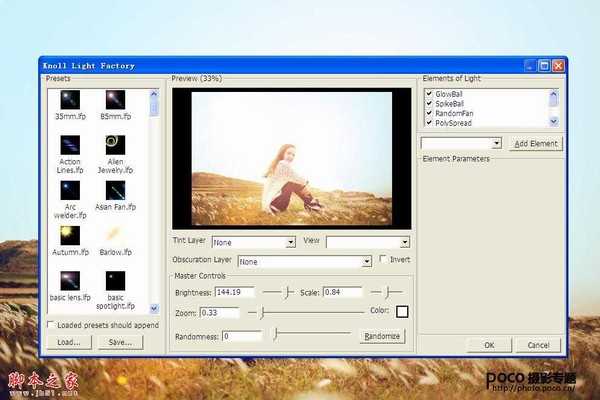Enable the Invert checkbox

pos(383,259)
